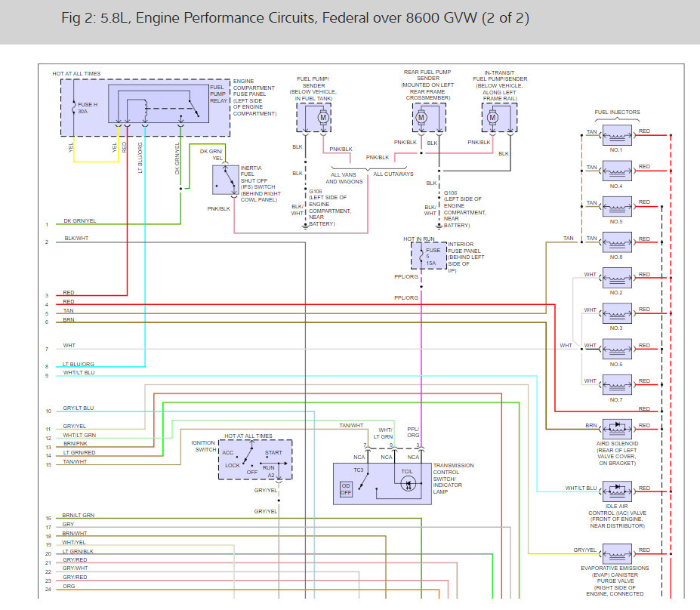The width and height of the screenshot is (700, 610).
Task: Select the AIRD solenoid component symbol
Action: tap(617, 429)
